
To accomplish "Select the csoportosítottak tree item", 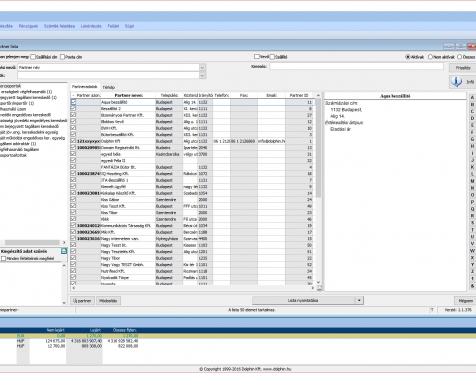I will point(13,155).
